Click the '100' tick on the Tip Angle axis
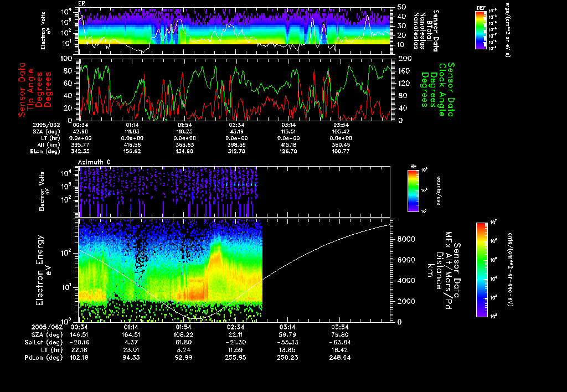Screen dimensions: 567x392 (x=66, y=58)
